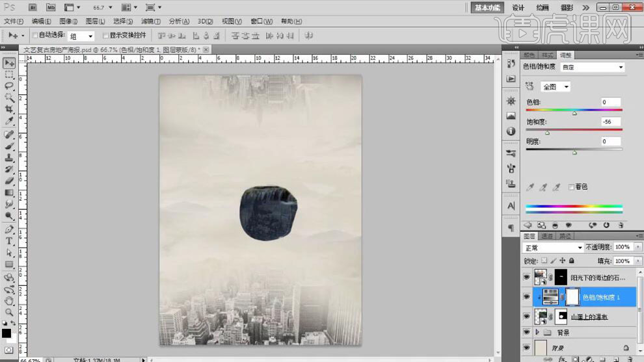Screen dimensions: 644x362
Task: Click the Hue/Saturation layer mask thumbnail
Action: click(x=572, y=297)
